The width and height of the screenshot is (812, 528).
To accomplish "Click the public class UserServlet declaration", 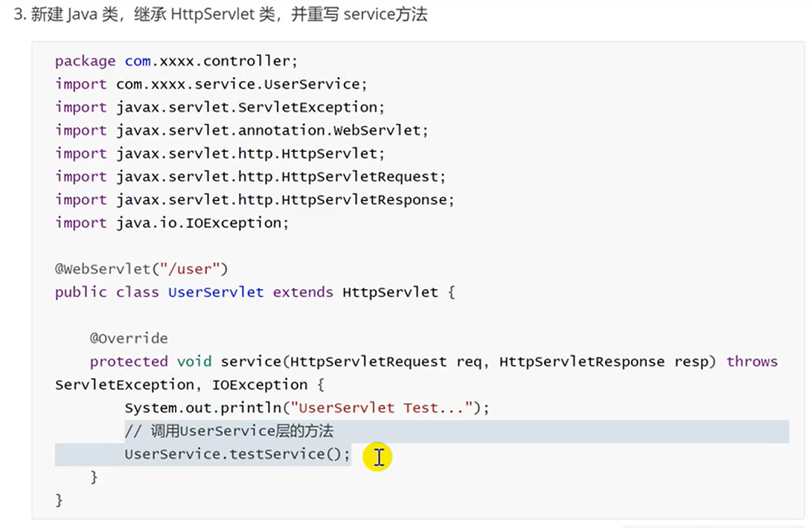I will click(255, 292).
